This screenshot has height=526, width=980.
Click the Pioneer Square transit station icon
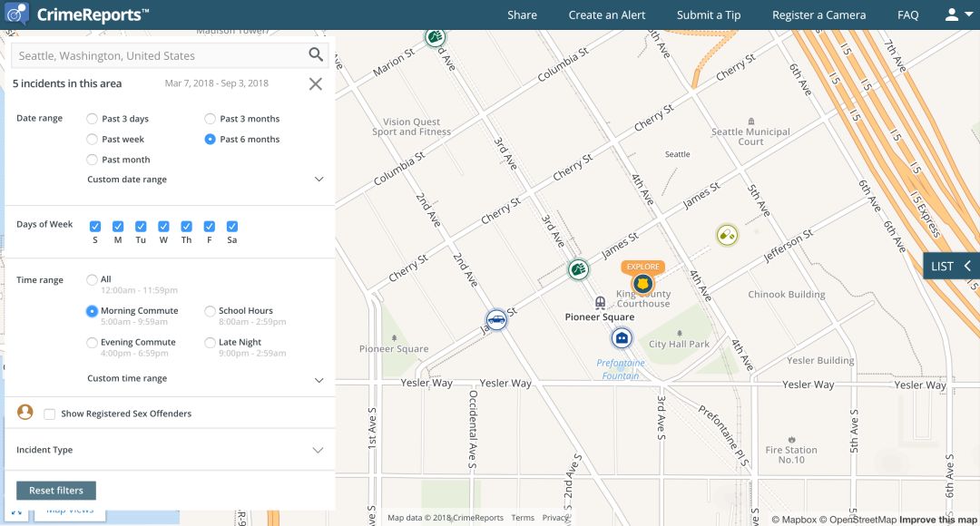pos(600,303)
